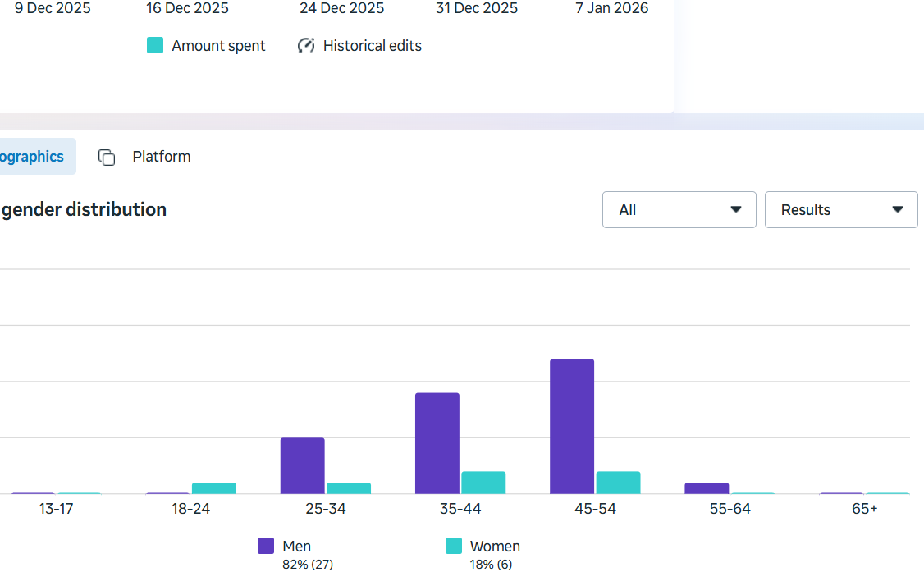The image size is (924, 572).
Task: Click the 7 Jan 2026 date label
Action: point(611,8)
